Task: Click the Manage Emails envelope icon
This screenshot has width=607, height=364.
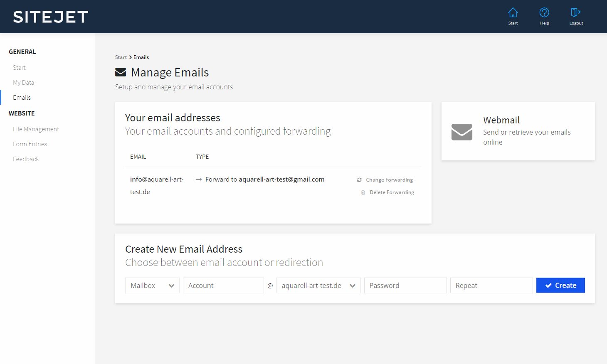Action: tap(120, 72)
